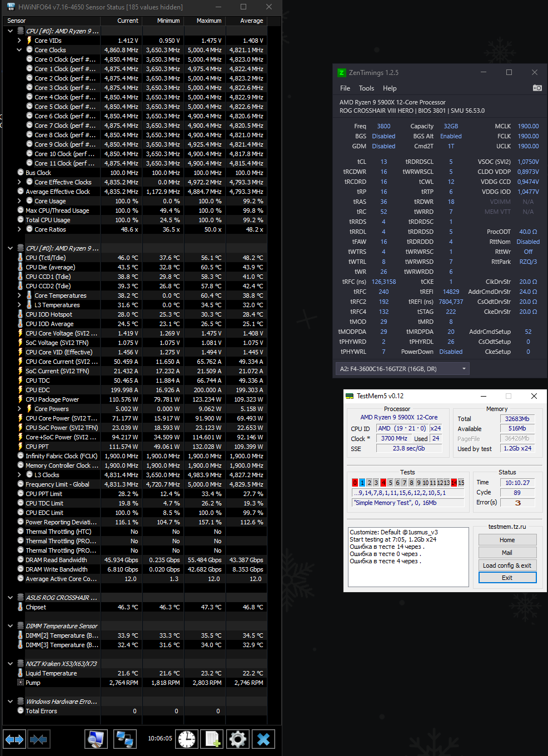
Task: Take ZenTimings screenshot via camera icon
Action: point(537,88)
